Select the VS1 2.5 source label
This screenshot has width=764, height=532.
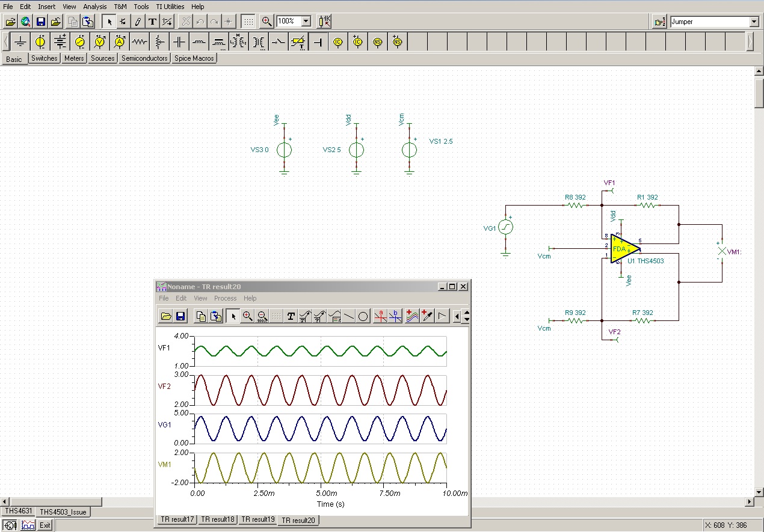click(441, 141)
